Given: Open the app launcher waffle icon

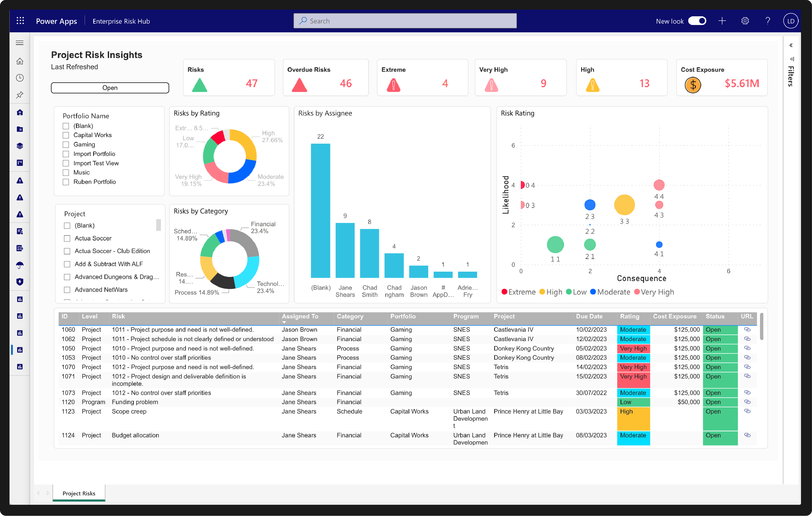Looking at the screenshot, I should [x=20, y=21].
